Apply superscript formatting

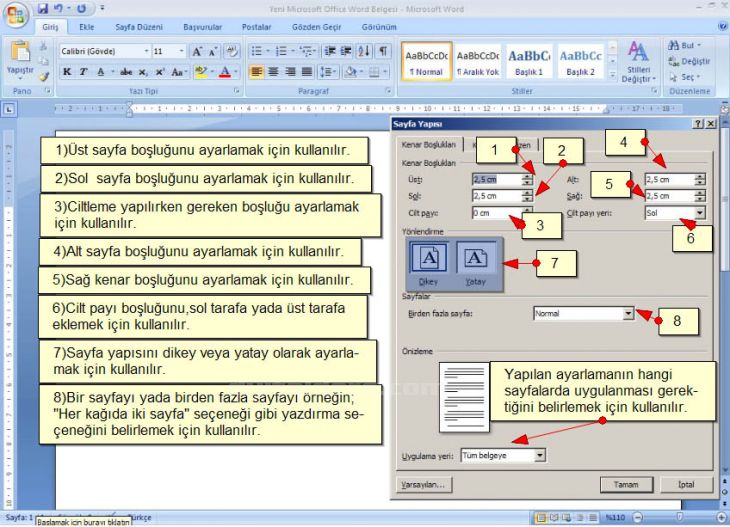[x=160, y=72]
